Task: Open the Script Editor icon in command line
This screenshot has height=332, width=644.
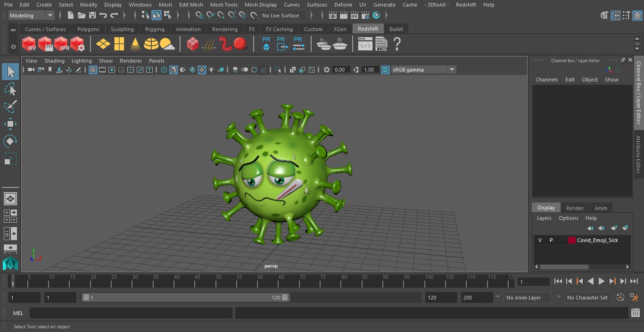Action: 635,313
